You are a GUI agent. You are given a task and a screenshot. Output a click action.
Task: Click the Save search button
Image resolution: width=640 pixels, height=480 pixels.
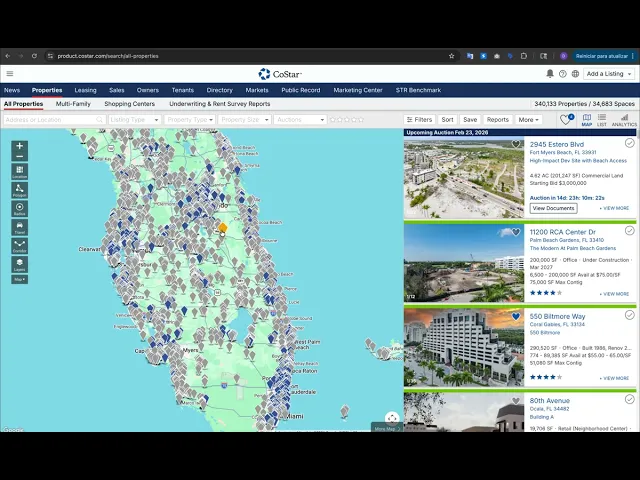(x=470, y=120)
